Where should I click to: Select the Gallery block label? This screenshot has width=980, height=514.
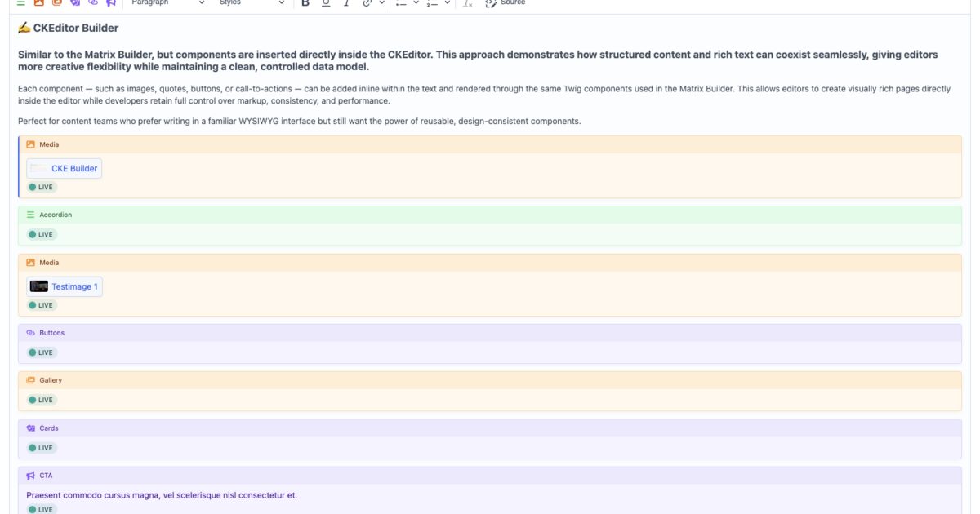click(51, 380)
